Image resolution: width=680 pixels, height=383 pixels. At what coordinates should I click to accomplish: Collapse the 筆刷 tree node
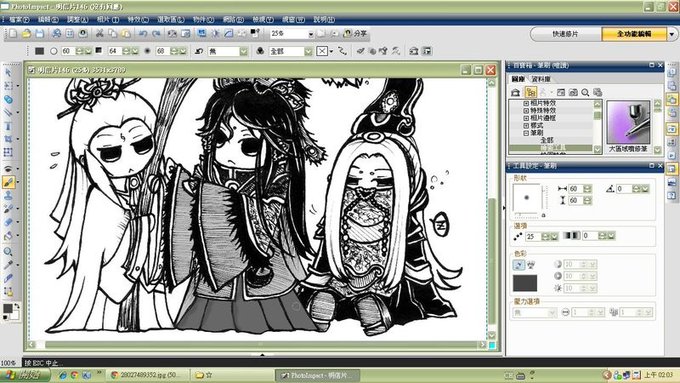[x=526, y=133]
